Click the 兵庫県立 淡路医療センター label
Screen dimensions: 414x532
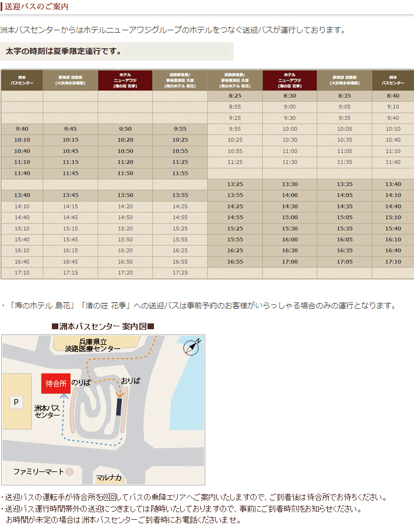click(93, 345)
